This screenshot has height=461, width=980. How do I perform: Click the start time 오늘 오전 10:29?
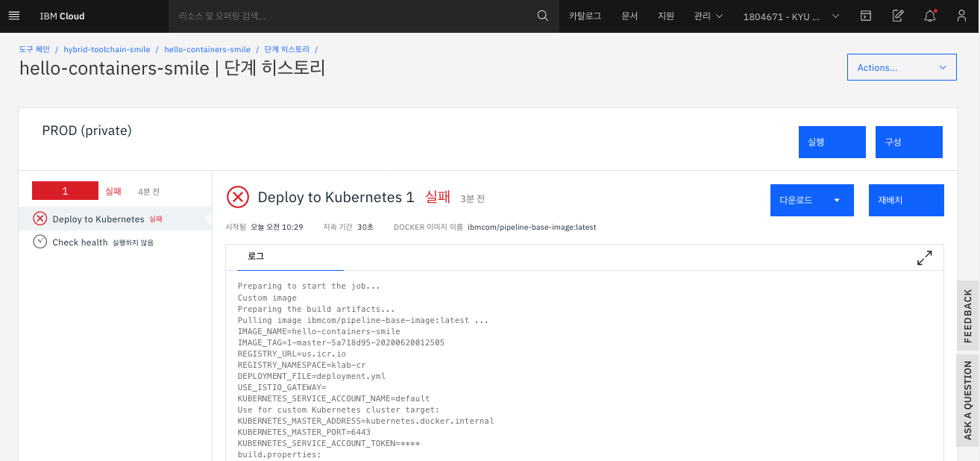277,227
